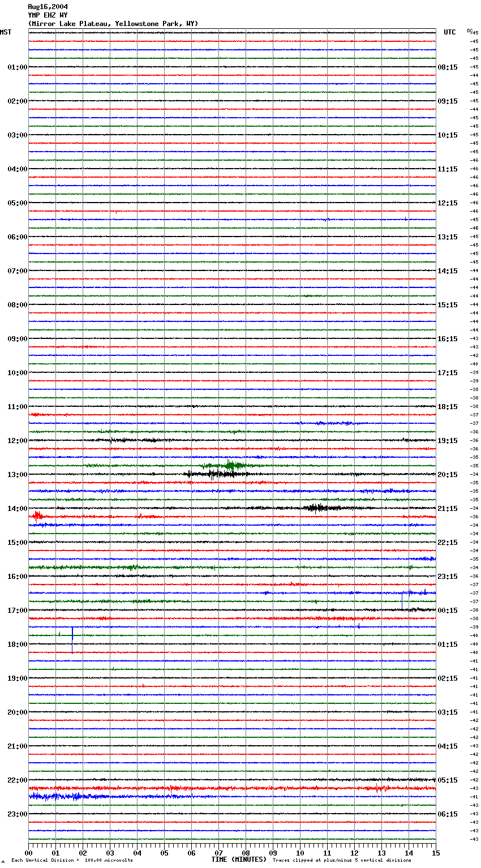Screen dimensions: 481x868
Task: Click the minute tick label '07' on the time axis
Action: coord(218,853)
